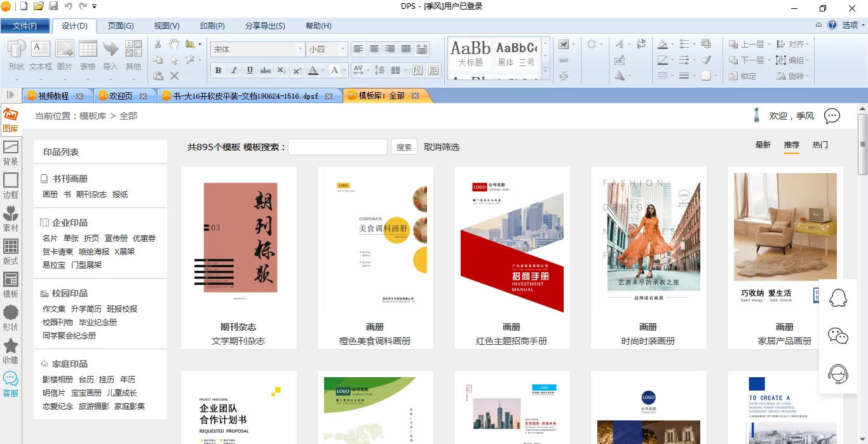Viewport: 868px width, 444px height.
Task: Select the 背景 sidebar icon
Action: 10,153
